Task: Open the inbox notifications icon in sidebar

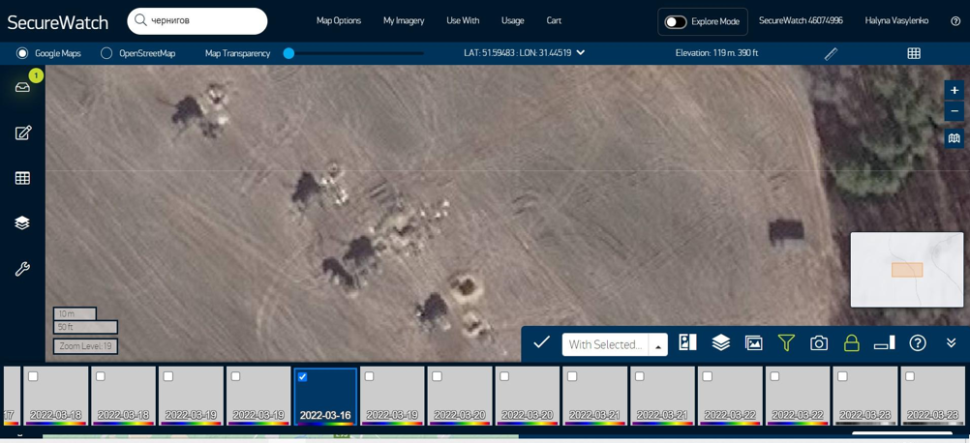Action: point(22,87)
